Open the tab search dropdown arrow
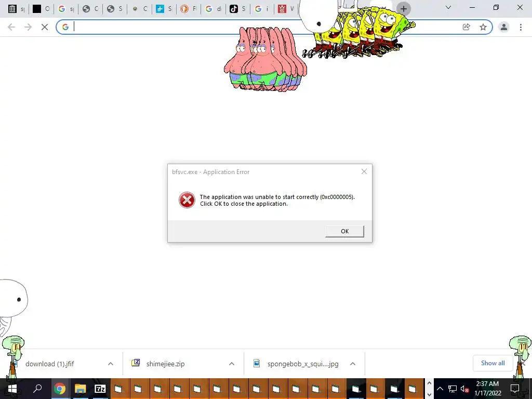Screen dimensions: 532x399 (x=448, y=7)
